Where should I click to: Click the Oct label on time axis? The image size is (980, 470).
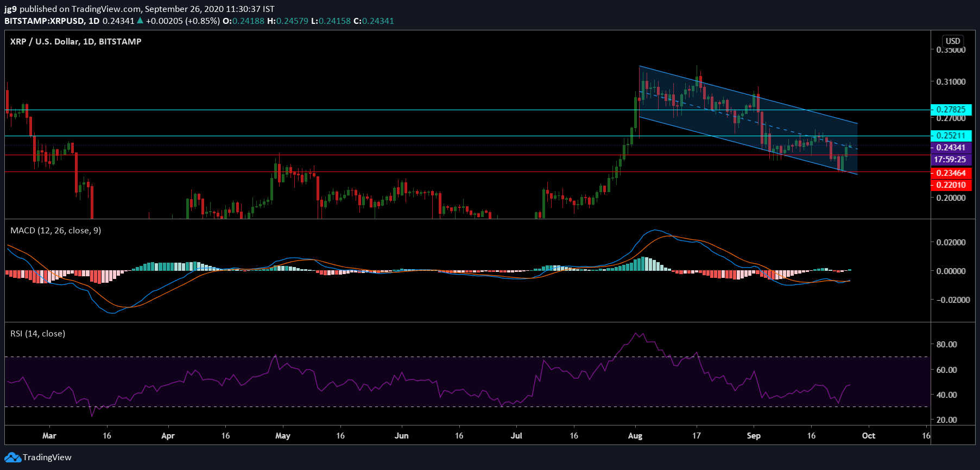(x=869, y=436)
